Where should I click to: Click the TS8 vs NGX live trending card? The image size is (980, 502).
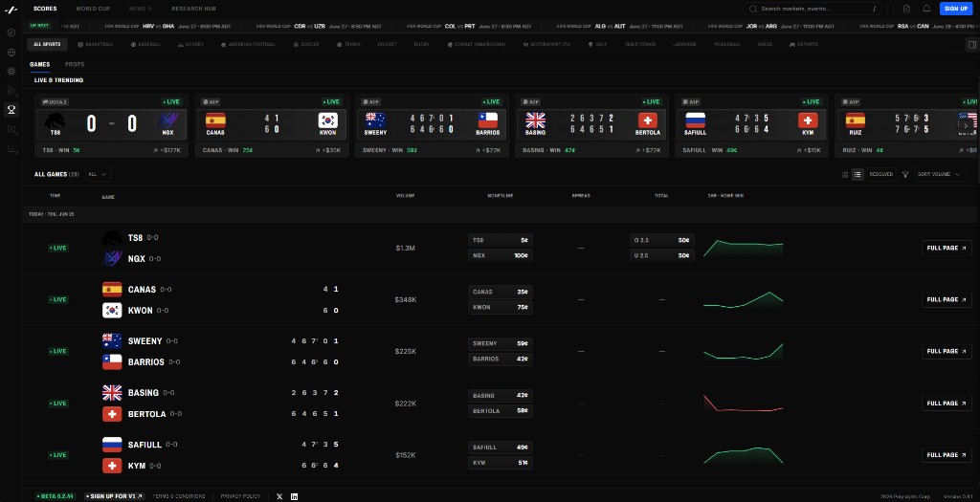click(112, 125)
